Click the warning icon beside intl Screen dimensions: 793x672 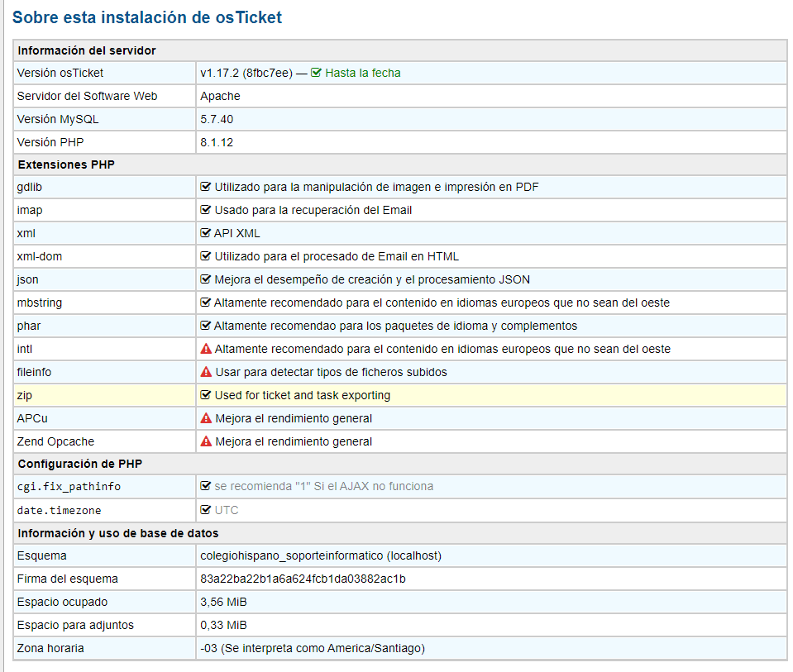point(206,349)
